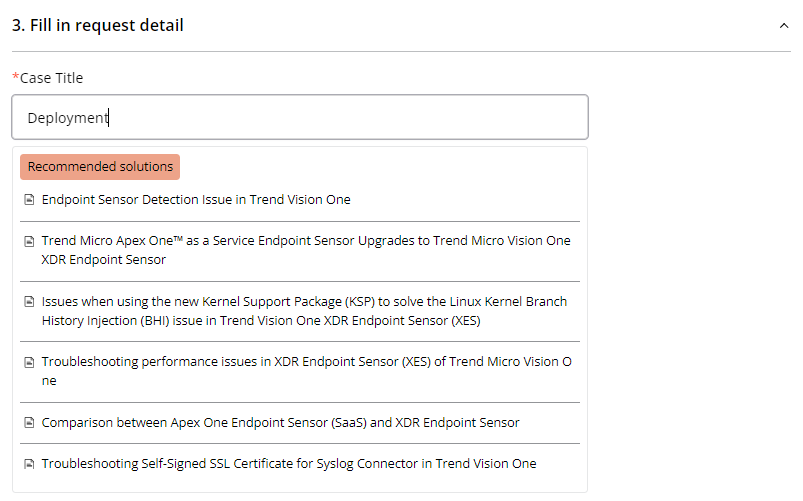Click document icon beside Comparison between Apex One article
Viewport: 803px width, 501px height.
coord(29,423)
